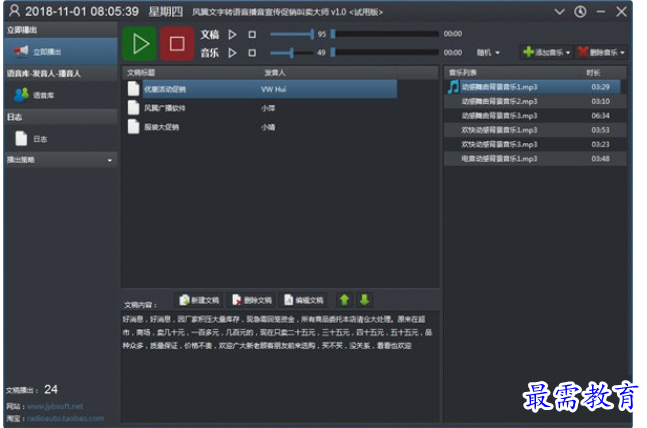The height and width of the screenshot is (428, 647).
Task: Open the Delete Music dropdown arrow
Action: coord(622,52)
